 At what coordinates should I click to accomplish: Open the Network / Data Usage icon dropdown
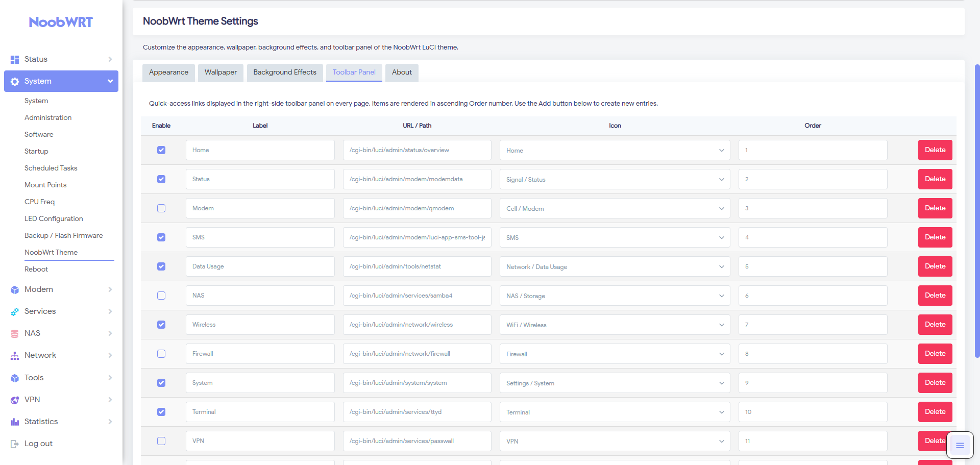pos(615,266)
